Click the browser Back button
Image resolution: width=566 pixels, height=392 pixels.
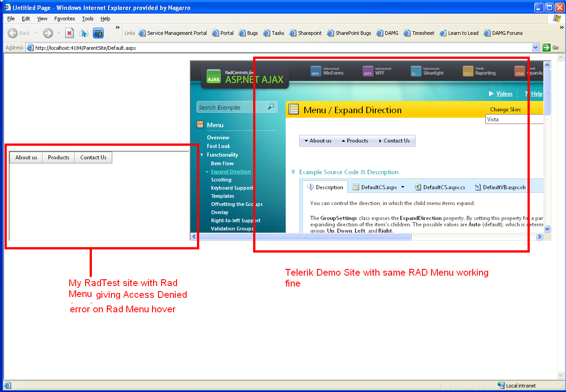pos(19,33)
